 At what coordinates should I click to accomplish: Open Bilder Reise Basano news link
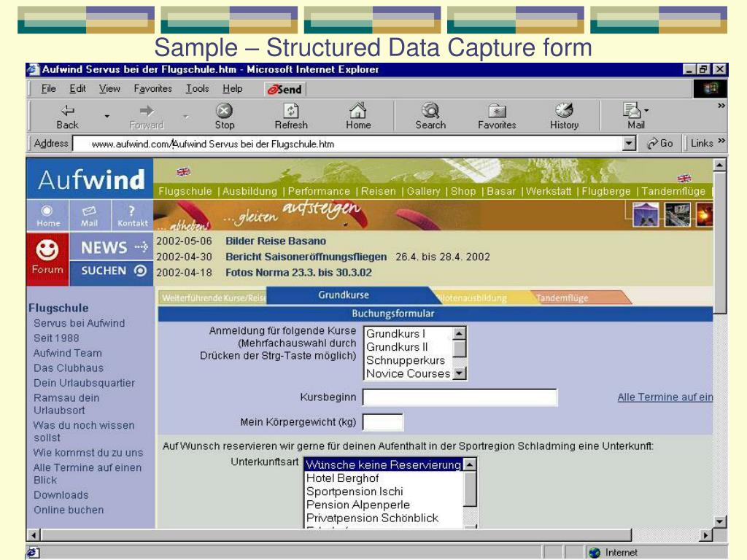(276, 241)
